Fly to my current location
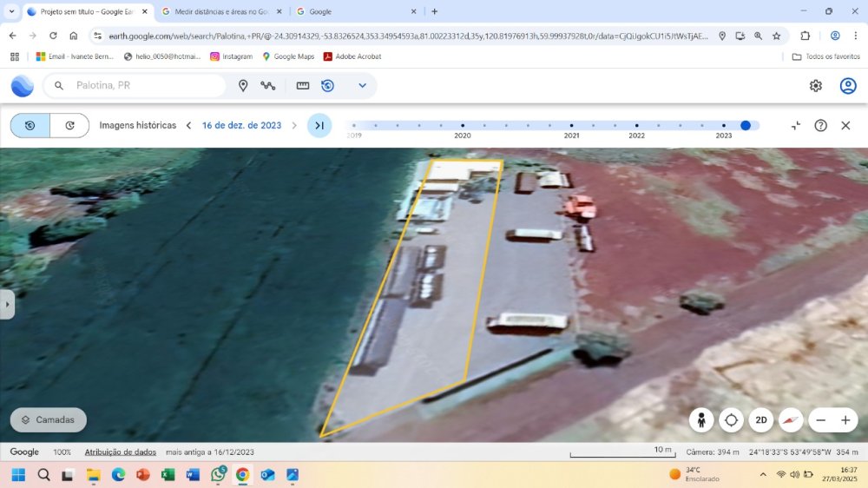868x488 pixels. pyautogui.click(x=731, y=420)
